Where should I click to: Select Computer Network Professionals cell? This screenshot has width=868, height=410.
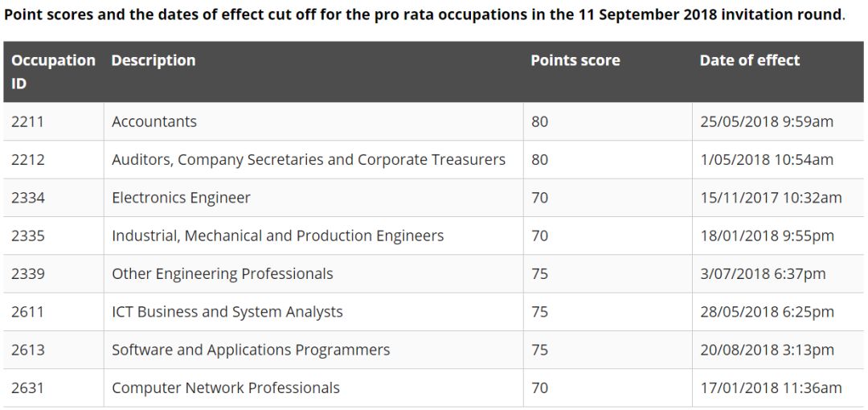point(226,387)
